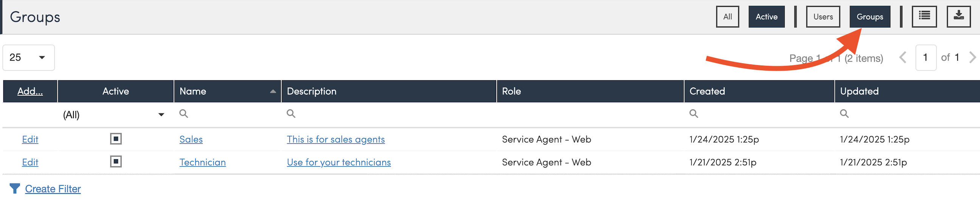Viewport: 980px width, 214px height.
Task: Edit the Sales group row
Action: tap(30, 140)
